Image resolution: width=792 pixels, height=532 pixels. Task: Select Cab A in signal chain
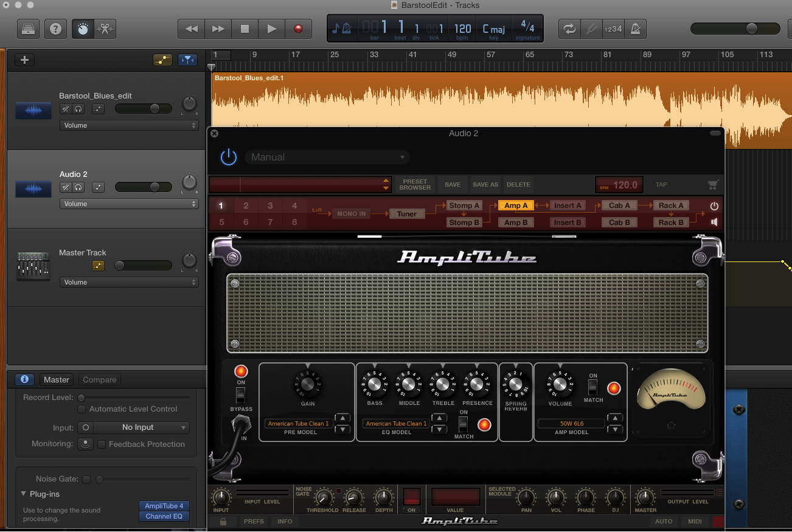click(x=619, y=206)
